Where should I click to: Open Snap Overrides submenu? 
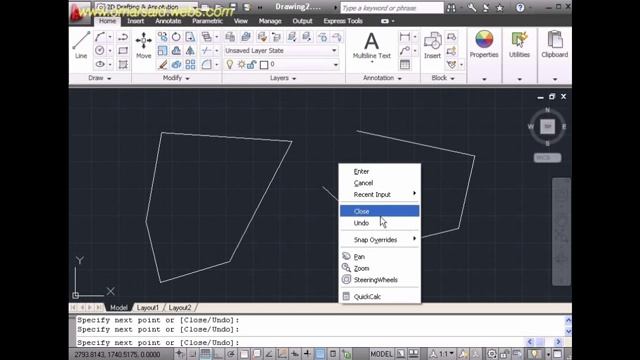point(380,240)
